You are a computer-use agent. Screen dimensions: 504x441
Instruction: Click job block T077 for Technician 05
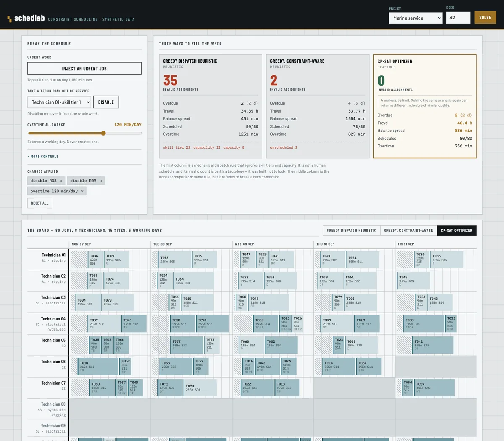[x=187, y=345]
